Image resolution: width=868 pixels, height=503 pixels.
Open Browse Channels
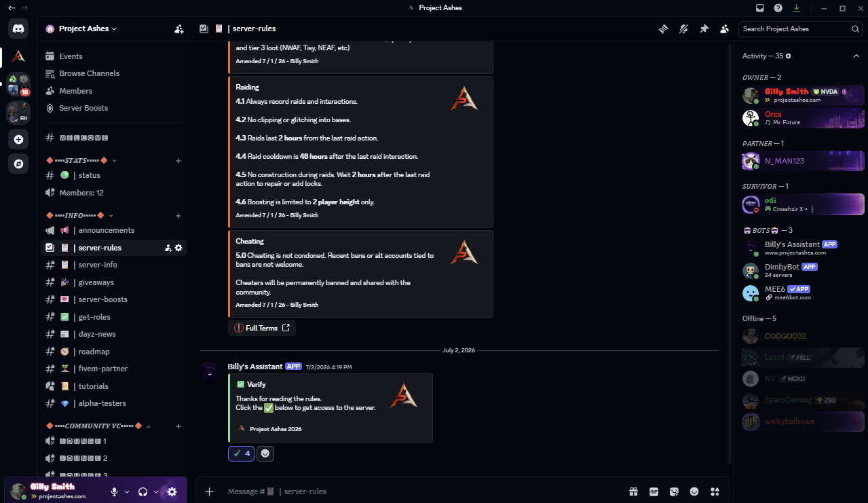pos(113,73)
